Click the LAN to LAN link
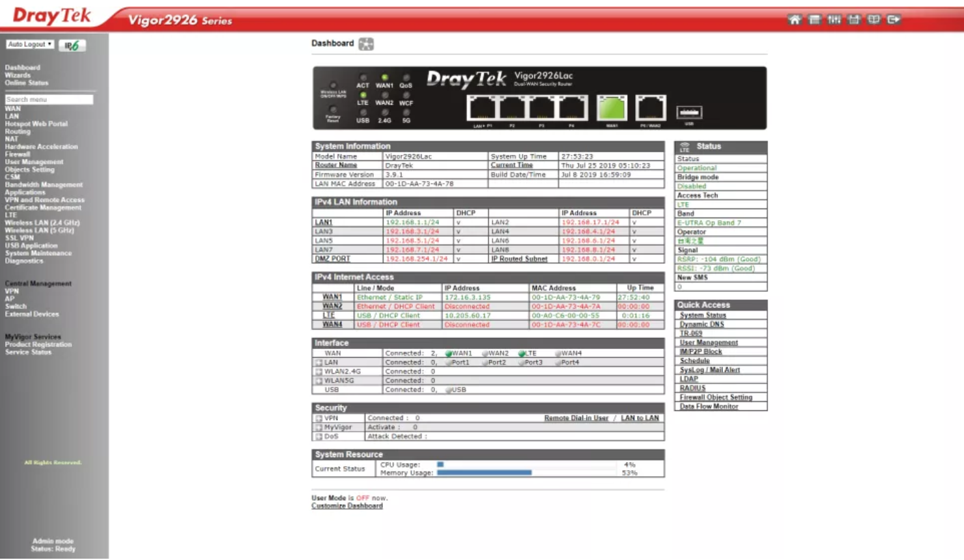Viewport: 964px width, 560px height. coord(640,418)
